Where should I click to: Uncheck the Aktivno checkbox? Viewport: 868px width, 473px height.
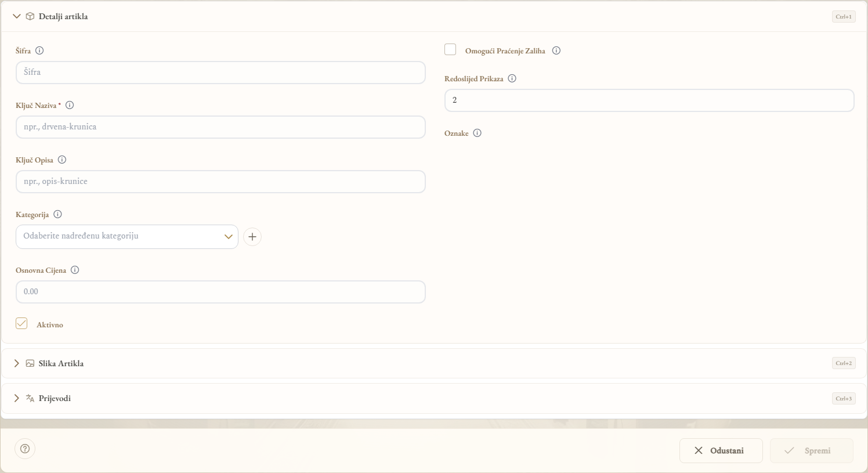pos(21,323)
